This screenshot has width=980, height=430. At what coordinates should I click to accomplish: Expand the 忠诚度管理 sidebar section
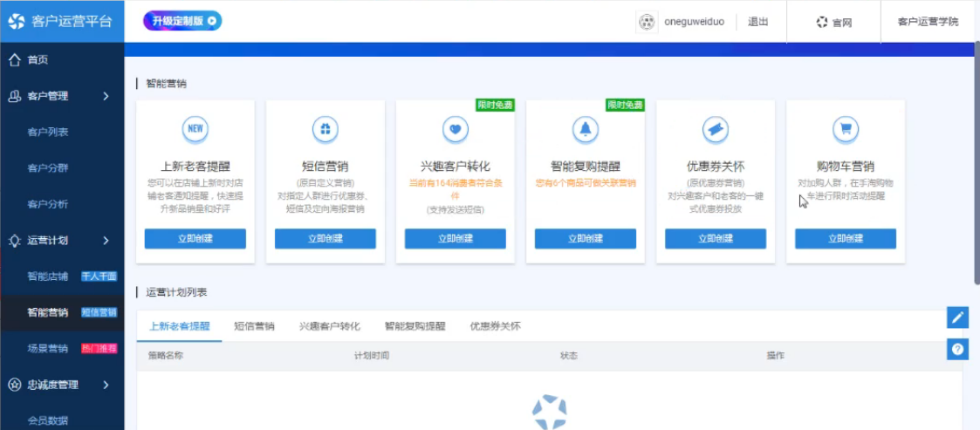(x=61, y=384)
